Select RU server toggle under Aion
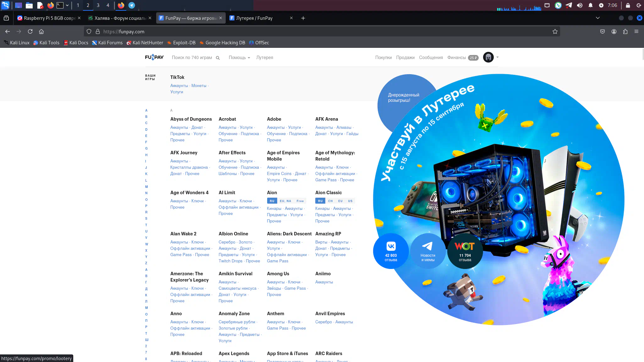Screen dimensions: 644x362 (x=272, y=201)
